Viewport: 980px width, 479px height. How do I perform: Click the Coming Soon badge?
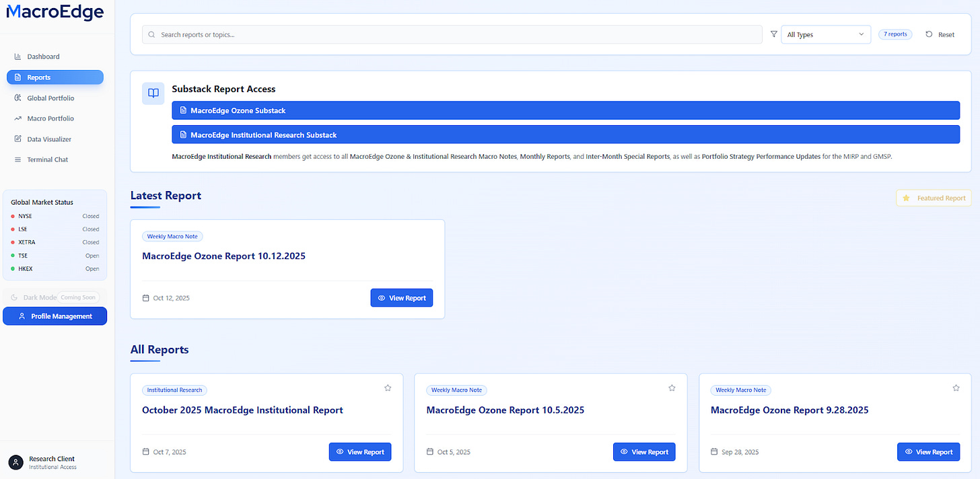[x=78, y=297]
